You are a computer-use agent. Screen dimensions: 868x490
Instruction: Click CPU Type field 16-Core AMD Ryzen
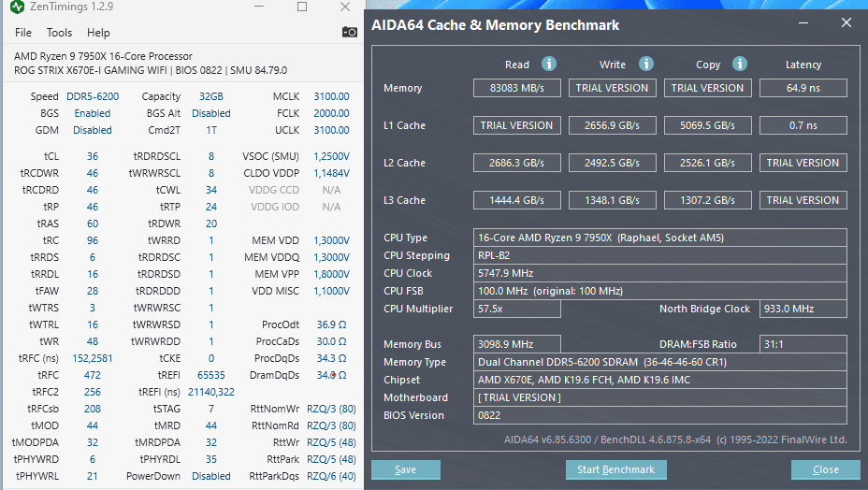pyautogui.click(x=659, y=238)
